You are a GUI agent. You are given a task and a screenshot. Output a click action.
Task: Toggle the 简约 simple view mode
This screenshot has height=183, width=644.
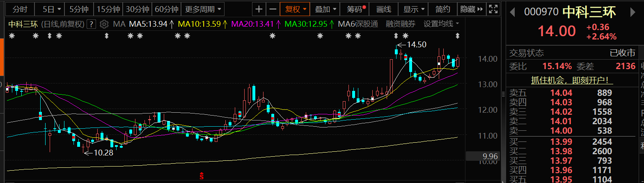(442, 9)
